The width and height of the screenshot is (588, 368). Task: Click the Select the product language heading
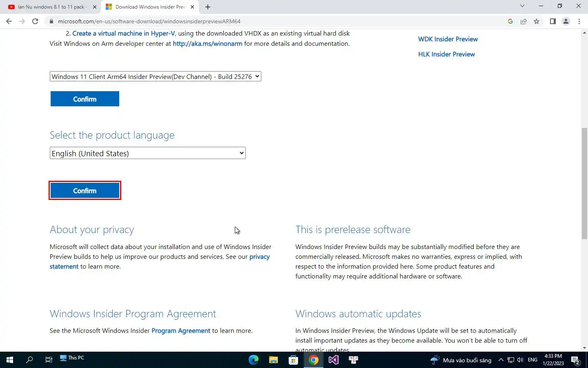coord(112,135)
